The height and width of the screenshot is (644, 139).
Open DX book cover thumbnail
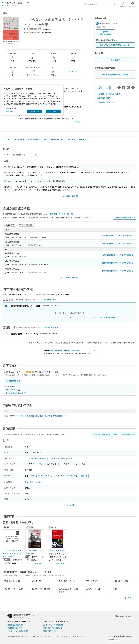point(58,539)
